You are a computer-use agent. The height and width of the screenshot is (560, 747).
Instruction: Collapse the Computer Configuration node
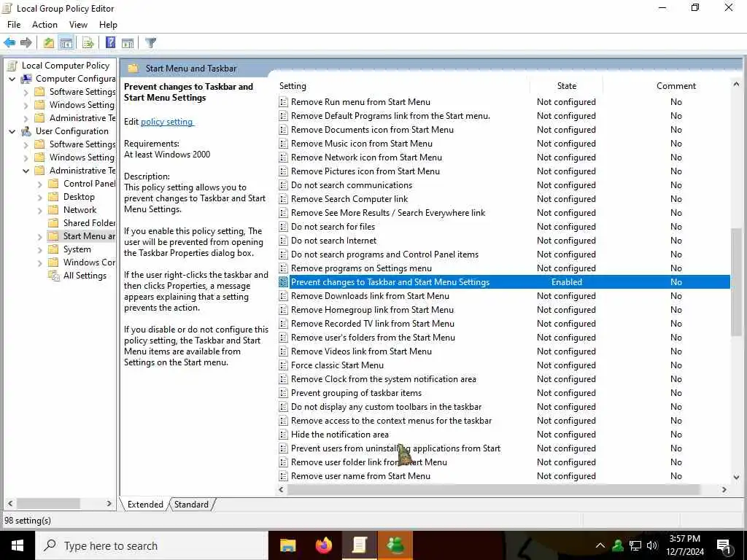(x=12, y=79)
